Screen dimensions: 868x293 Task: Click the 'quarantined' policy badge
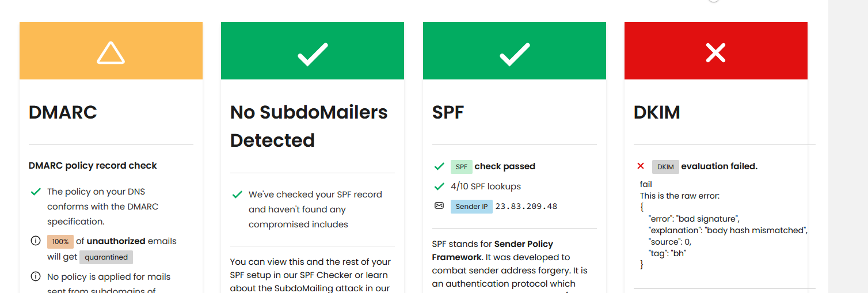[x=106, y=257]
